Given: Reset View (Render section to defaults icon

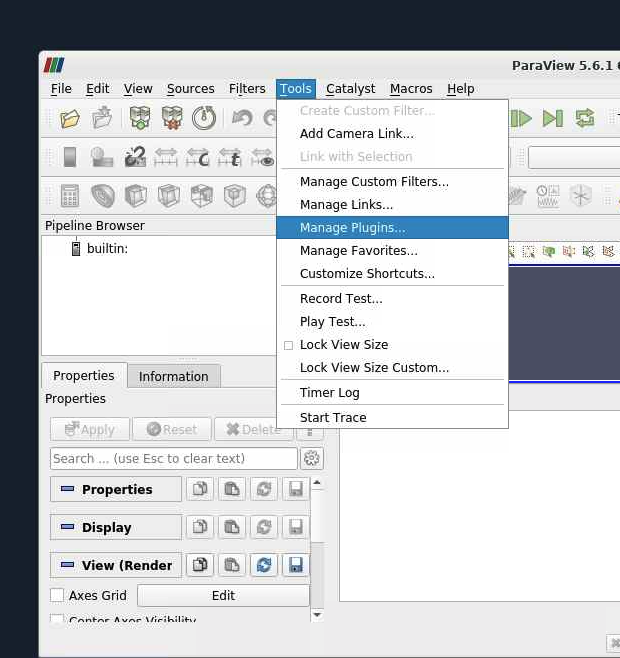Looking at the screenshot, I should tap(264, 565).
